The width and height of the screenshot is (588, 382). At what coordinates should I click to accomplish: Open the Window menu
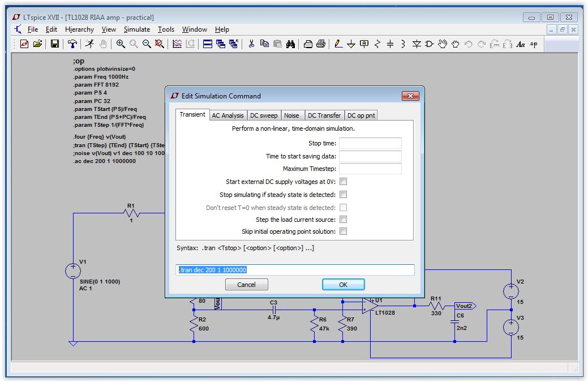click(x=194, y=29)
